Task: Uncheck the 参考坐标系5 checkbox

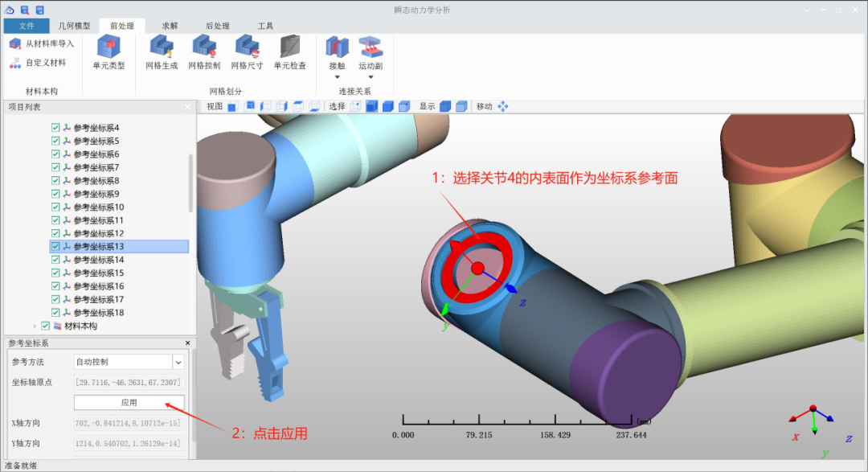Action: pos(55,141)
